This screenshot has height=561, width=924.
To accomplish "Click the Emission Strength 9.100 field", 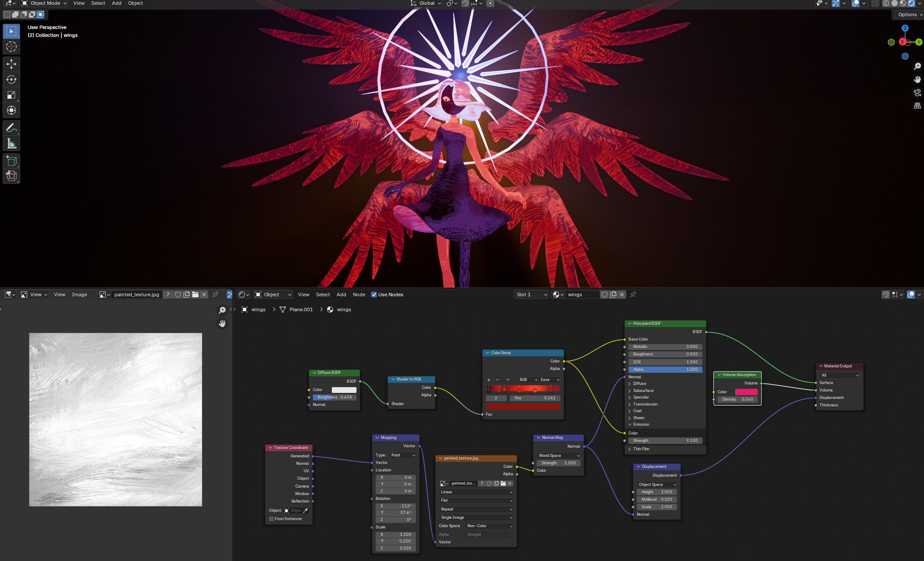I will [665, 441].
